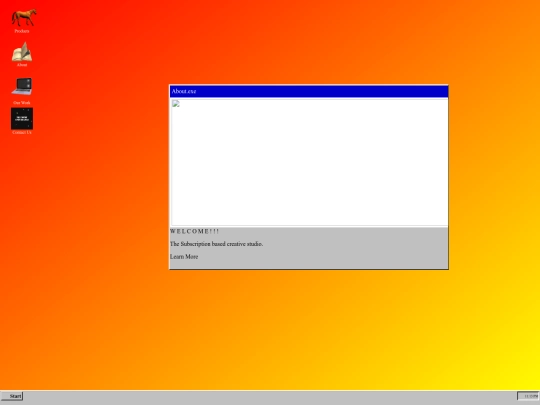
Task: Click the broken image icon in About.exe
Action: click(x=176, y=104)
